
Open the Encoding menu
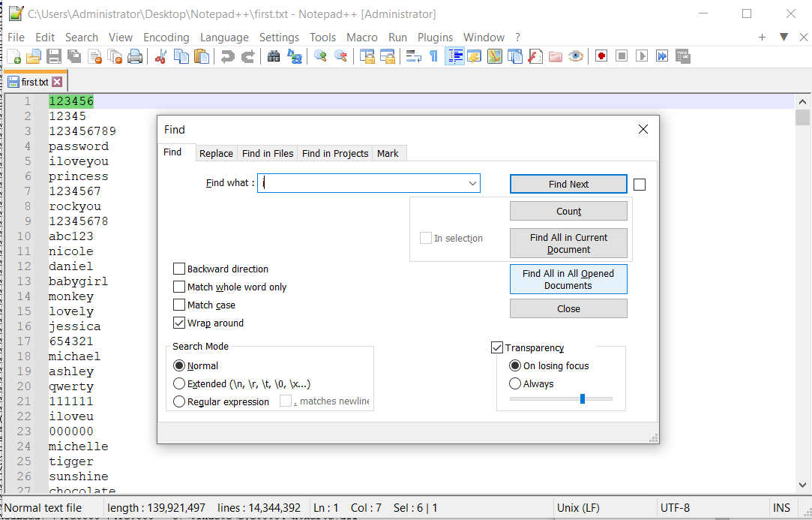click(x=166, y=38)
